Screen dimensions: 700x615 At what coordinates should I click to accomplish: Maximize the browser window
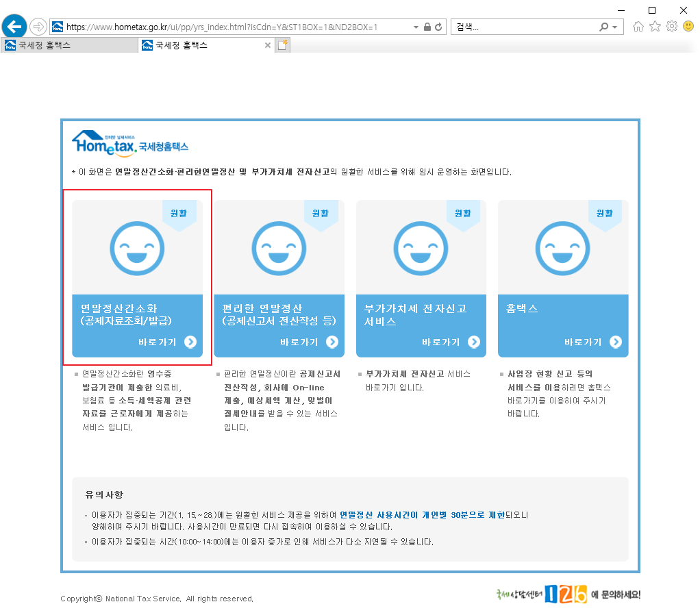[x=652, y=10]
